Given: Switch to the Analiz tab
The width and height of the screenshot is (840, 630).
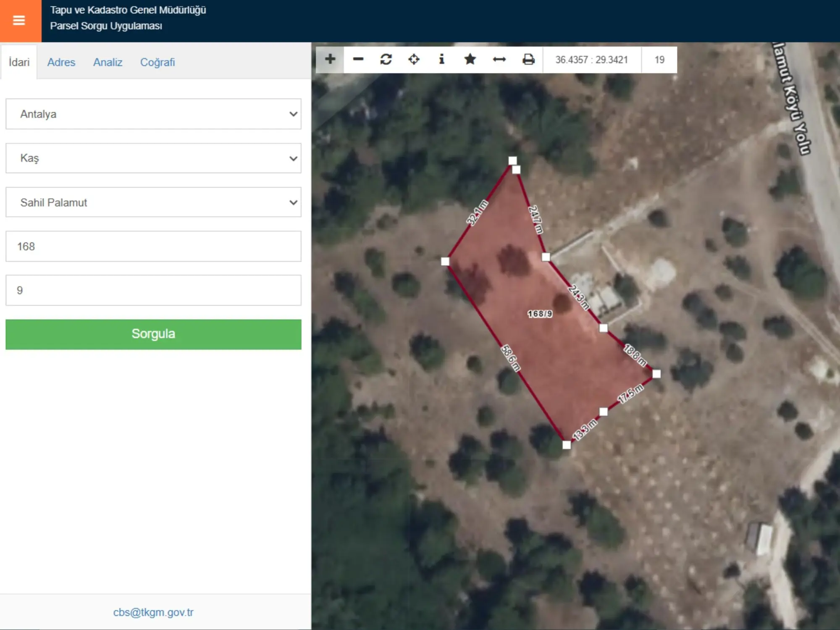Looking at the screenshot, I should tap(108, 62).
